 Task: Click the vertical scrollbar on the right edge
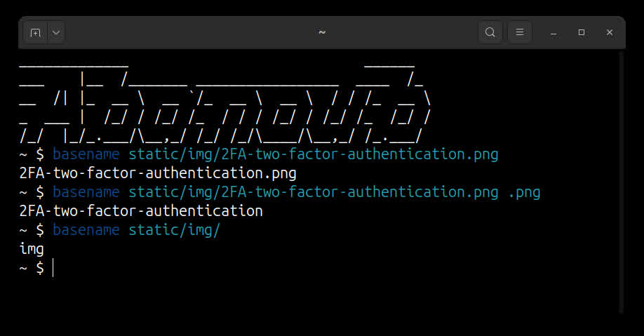click(622, 175)
